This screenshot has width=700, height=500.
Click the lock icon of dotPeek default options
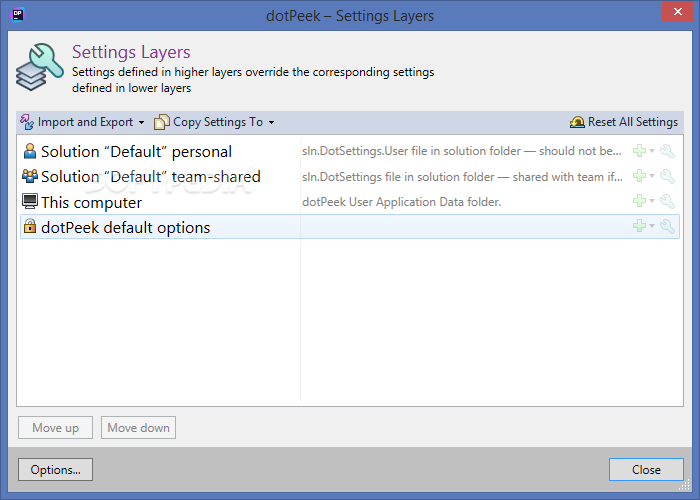[30, 226]
